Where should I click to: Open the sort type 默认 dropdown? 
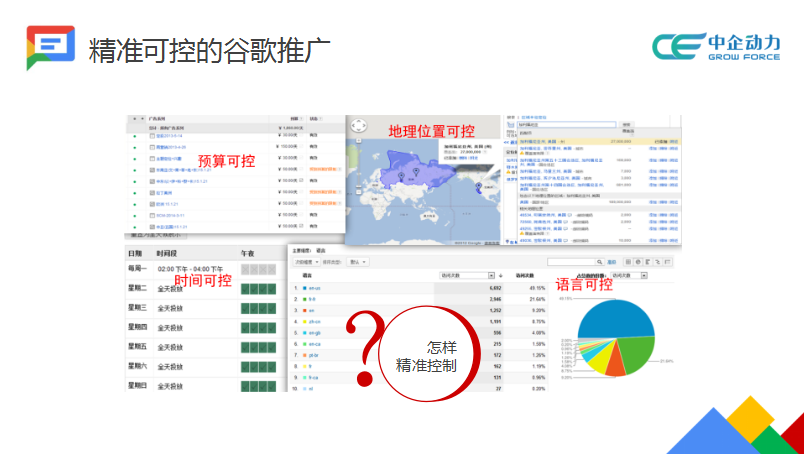point(358,262)
